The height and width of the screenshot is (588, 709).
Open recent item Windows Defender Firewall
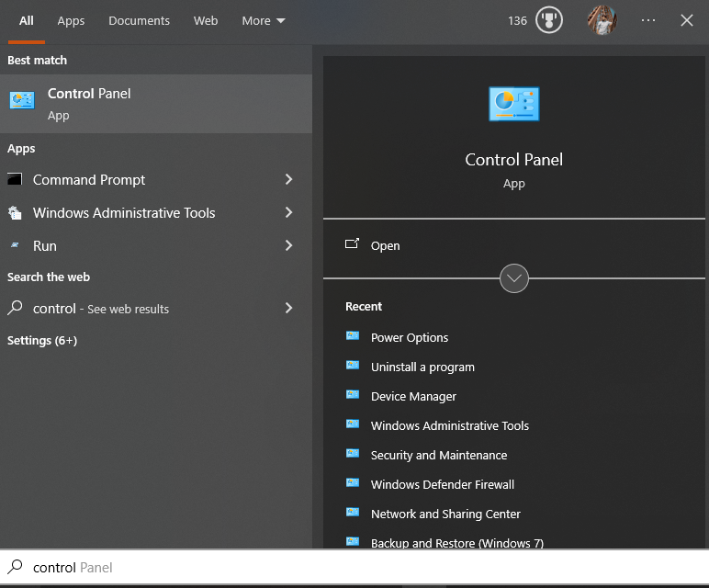tap(443, 485)
